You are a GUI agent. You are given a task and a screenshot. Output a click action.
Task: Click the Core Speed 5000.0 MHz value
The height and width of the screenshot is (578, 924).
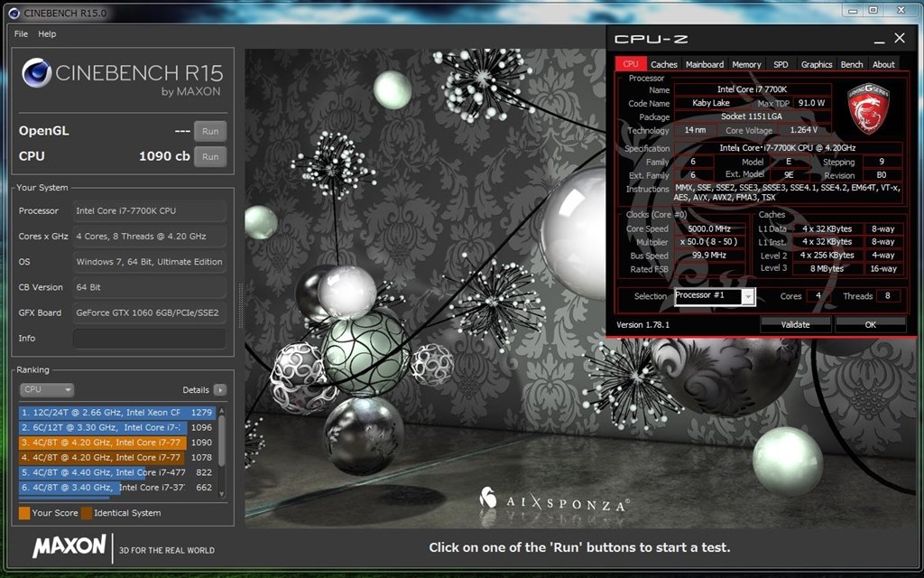point(709,228)
